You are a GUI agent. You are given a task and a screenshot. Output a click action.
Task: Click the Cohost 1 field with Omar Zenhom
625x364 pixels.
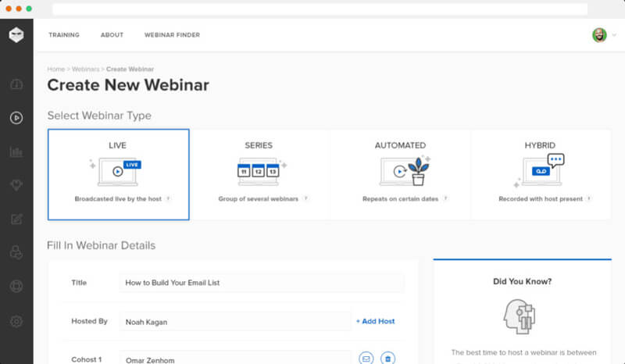pyautogui.click(x=235, y=358)
